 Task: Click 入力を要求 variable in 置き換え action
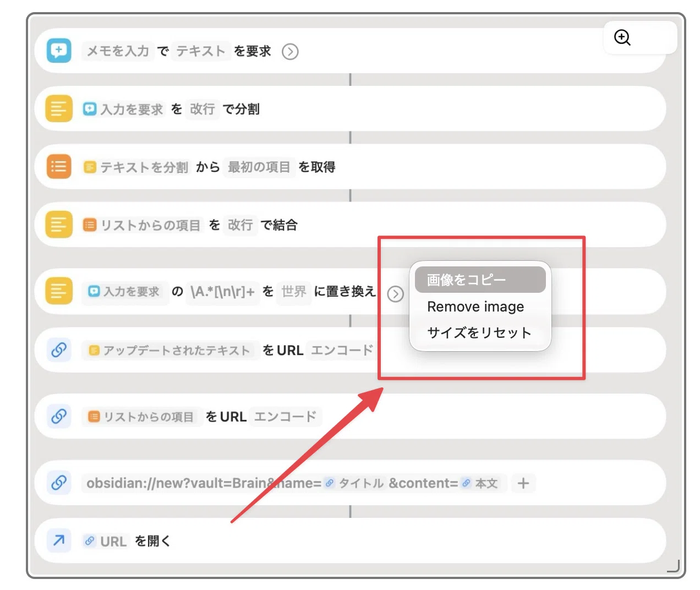pyautogui.click(x=124, y=292)
